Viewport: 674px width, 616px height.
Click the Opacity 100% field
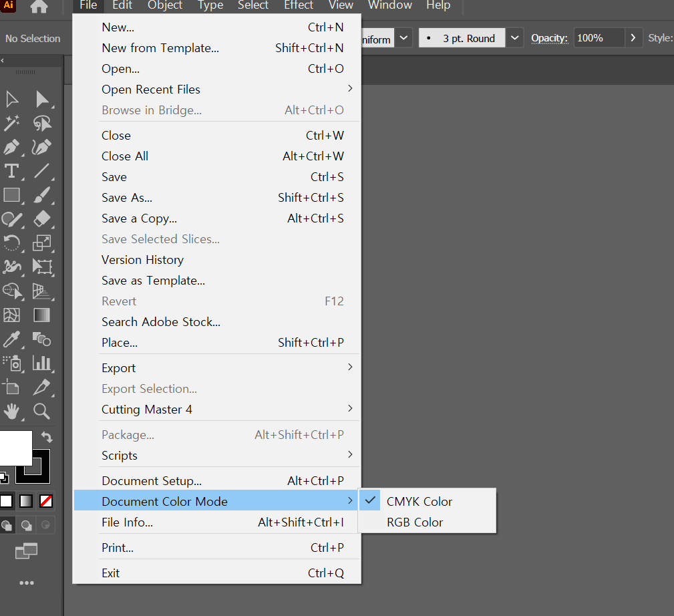(x=599, y=38)
